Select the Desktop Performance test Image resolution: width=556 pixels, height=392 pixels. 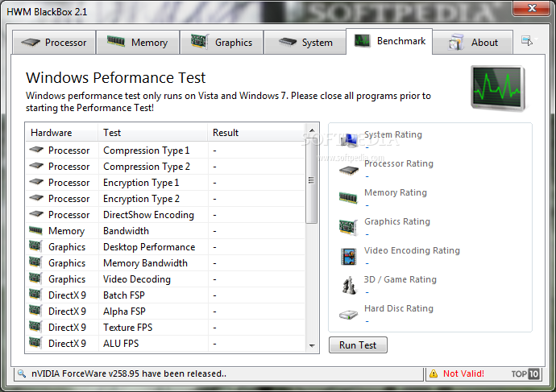pos(165,247)
